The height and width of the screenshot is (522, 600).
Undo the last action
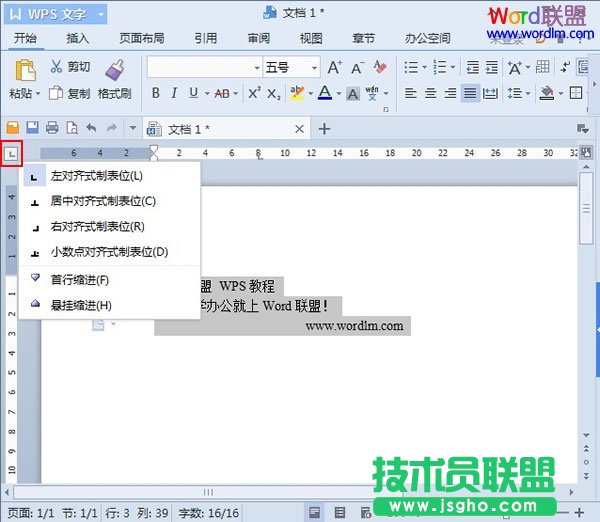(91, 128)
